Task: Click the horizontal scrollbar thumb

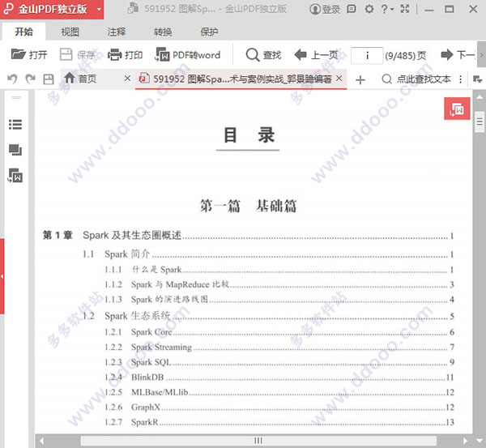Action: tap(258, 441)
